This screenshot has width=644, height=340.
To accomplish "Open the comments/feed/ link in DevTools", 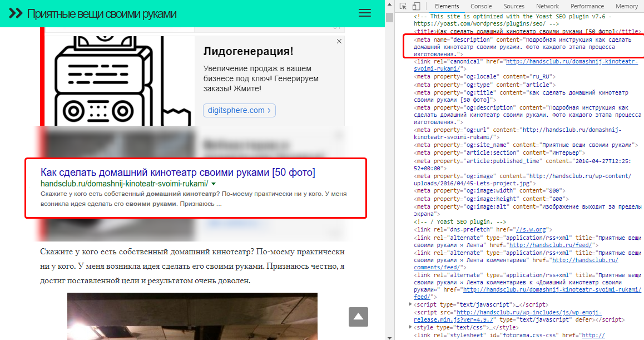I will click(x=516, y=264).
